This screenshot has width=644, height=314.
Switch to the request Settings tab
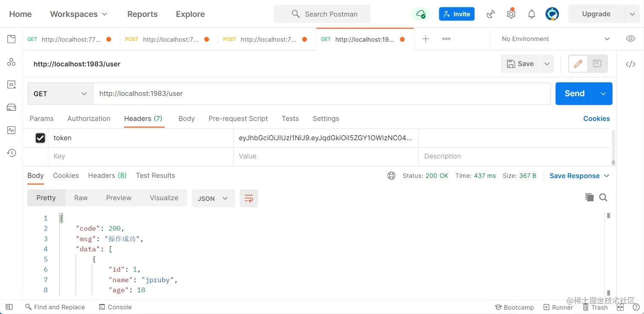[326, 118]
